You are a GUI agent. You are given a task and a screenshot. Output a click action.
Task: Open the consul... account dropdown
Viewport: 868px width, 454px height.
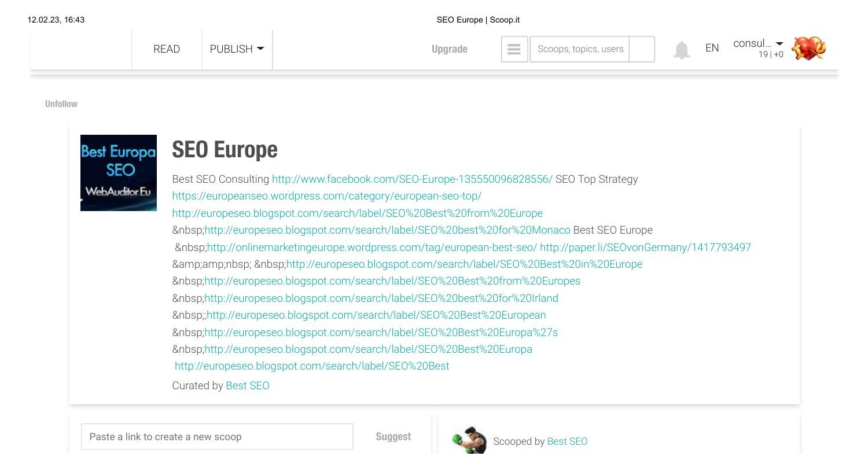(x=756, y=43)
